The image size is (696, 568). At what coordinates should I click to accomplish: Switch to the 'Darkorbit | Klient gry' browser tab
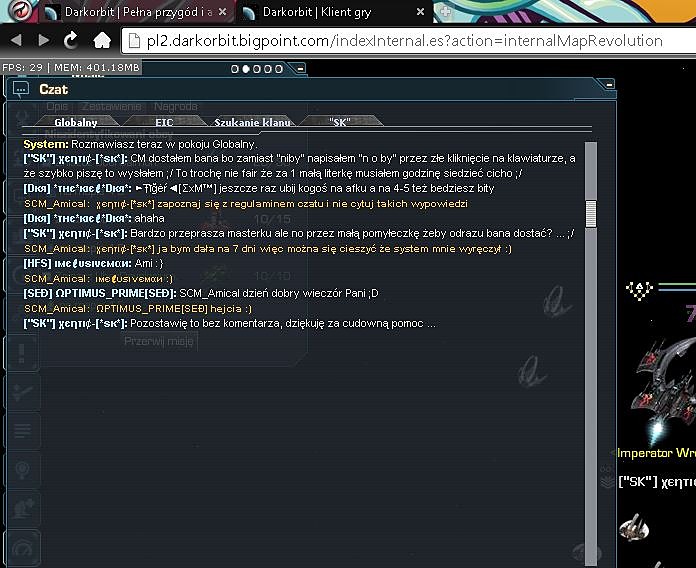(333, 12)
